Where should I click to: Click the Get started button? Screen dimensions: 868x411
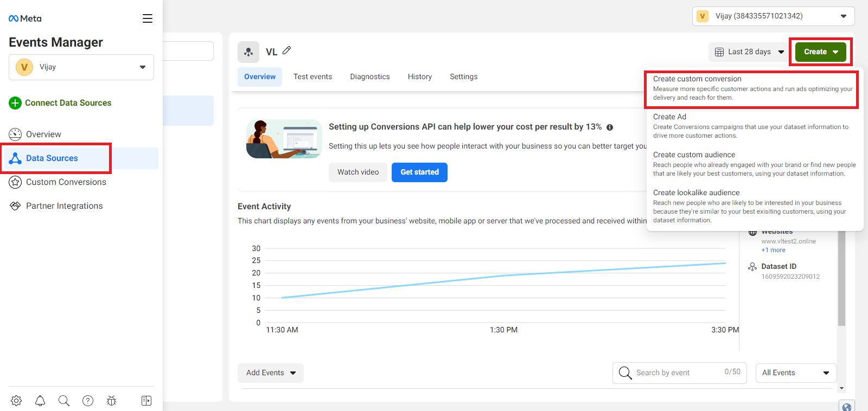(419, 172)
